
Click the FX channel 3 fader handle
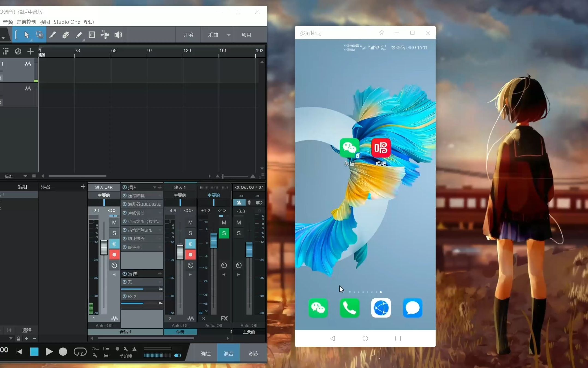coord(214,240)
